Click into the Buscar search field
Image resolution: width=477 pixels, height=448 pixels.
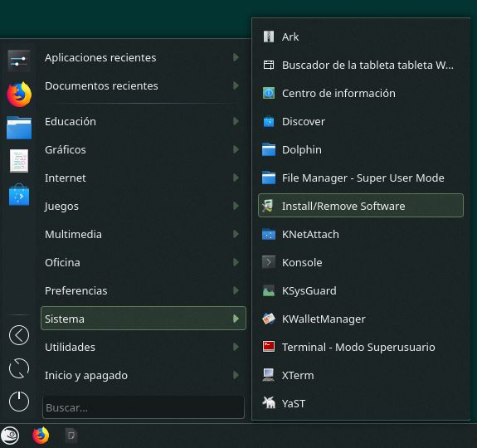tap(144, 407)
